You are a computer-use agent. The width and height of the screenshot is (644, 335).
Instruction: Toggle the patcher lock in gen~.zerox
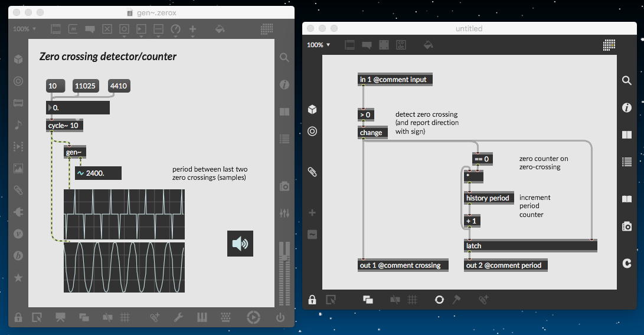pyautogui.click(x=18, y=317)
